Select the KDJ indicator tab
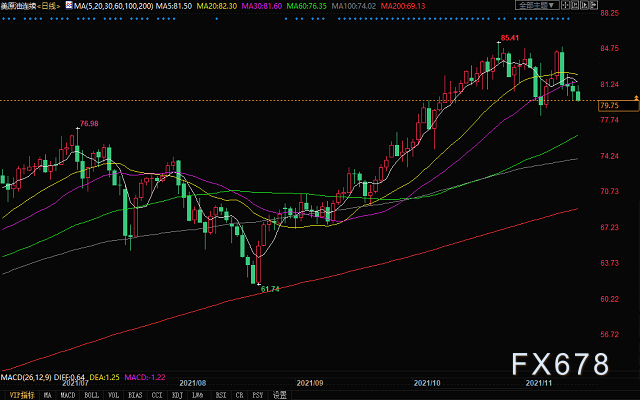 [177, 395]
